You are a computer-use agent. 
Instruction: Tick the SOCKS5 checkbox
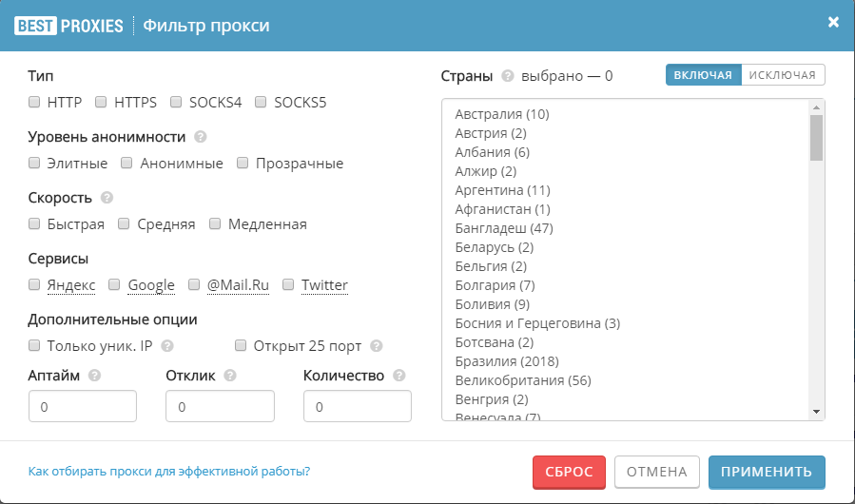(x=261, y=102)
